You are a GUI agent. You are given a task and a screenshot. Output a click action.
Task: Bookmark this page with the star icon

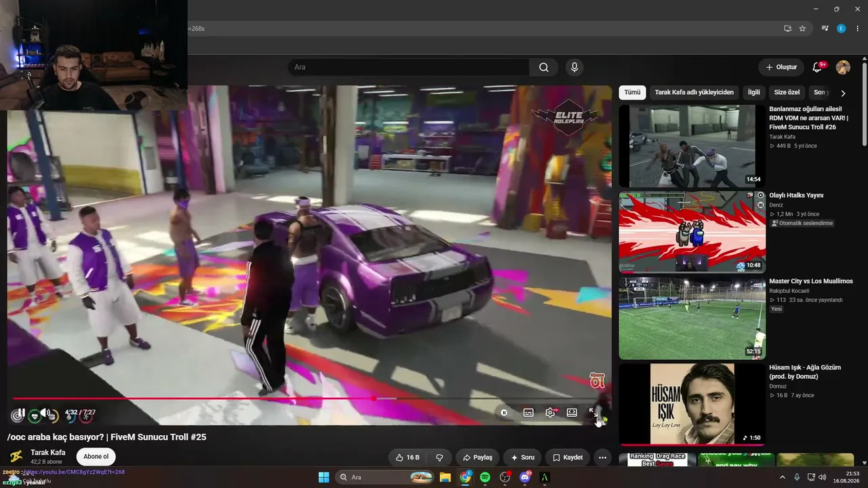coord(802,28)
